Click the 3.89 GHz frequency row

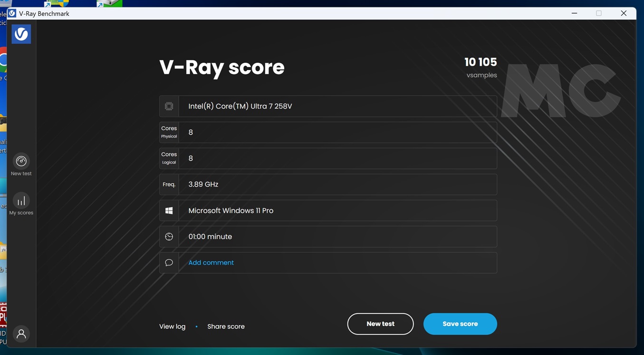coord(337,185)
